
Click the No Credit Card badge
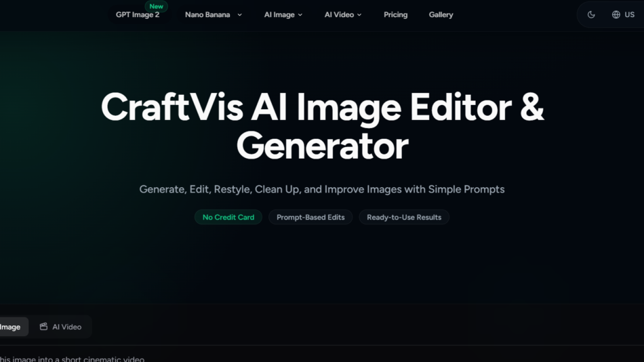[x=228, y=217]
